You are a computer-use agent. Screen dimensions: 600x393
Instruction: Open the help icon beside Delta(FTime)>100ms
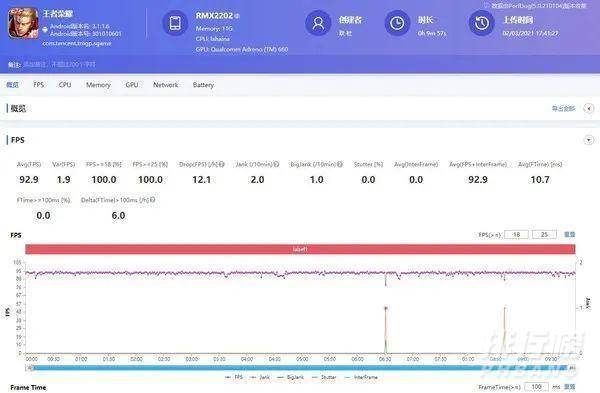tap(153, 200)
